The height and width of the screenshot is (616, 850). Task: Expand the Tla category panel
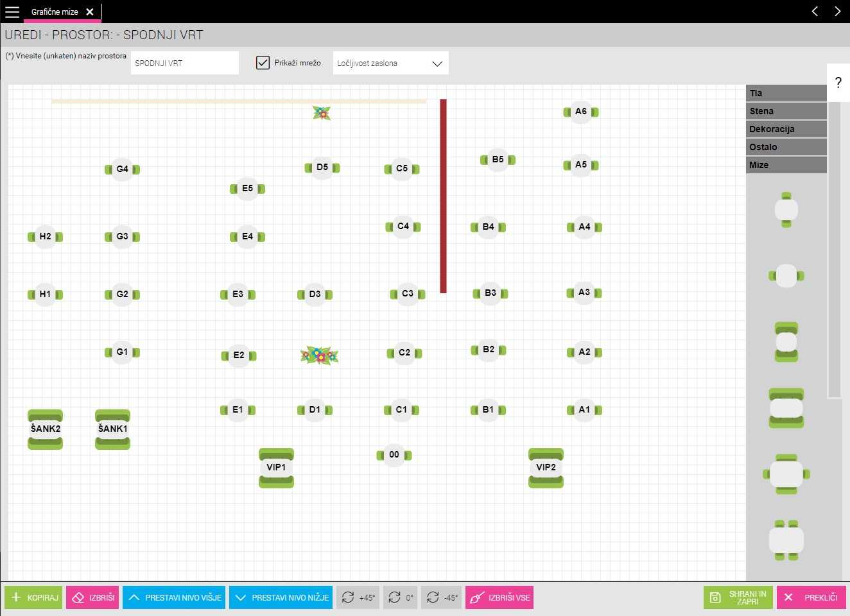point(786,93)
